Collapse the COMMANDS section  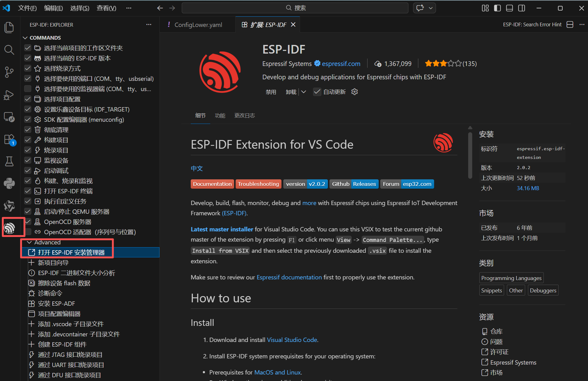pyautogui.click(x=25, y=38)
